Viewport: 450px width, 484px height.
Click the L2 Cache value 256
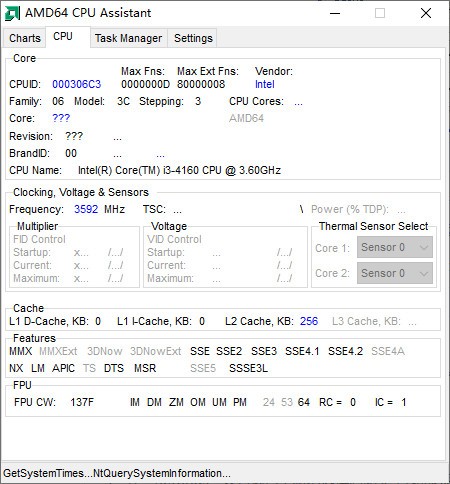click(x=309, y=321)
